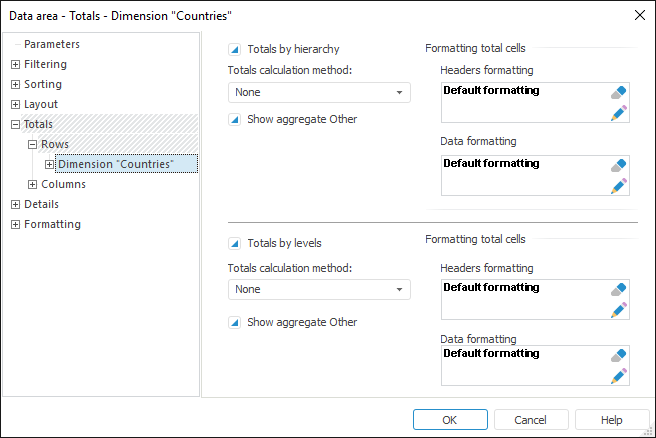Toggle Show aggregate Other under Totals by hierarchy

click(234, 120)
